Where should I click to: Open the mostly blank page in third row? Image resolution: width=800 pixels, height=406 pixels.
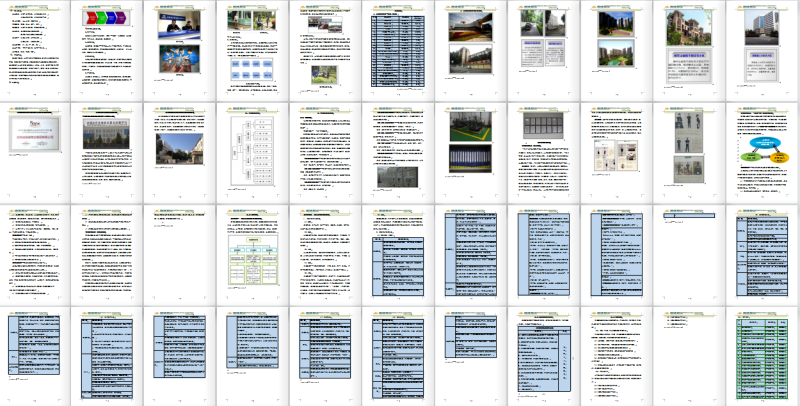688,250
